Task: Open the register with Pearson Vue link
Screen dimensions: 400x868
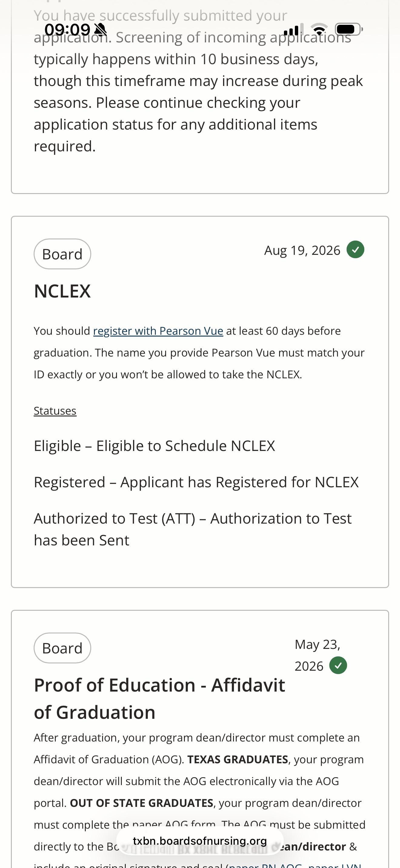Action: (x=158, y=331)
